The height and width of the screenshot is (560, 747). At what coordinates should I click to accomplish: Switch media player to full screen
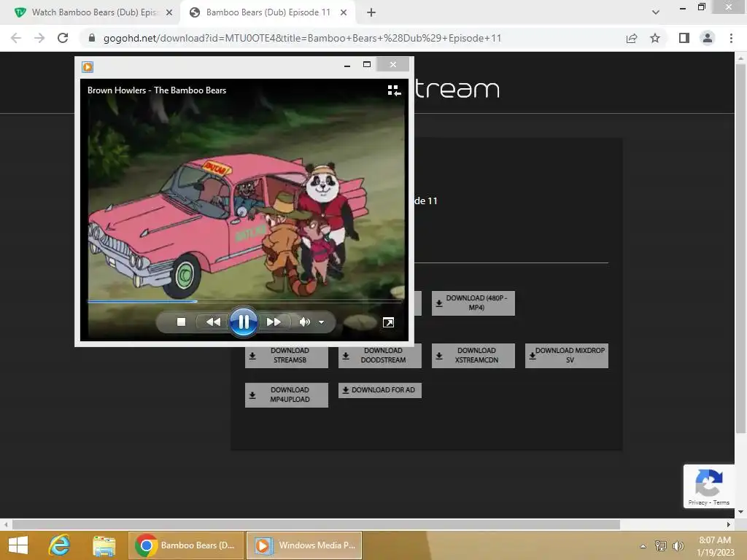[388, 322]
